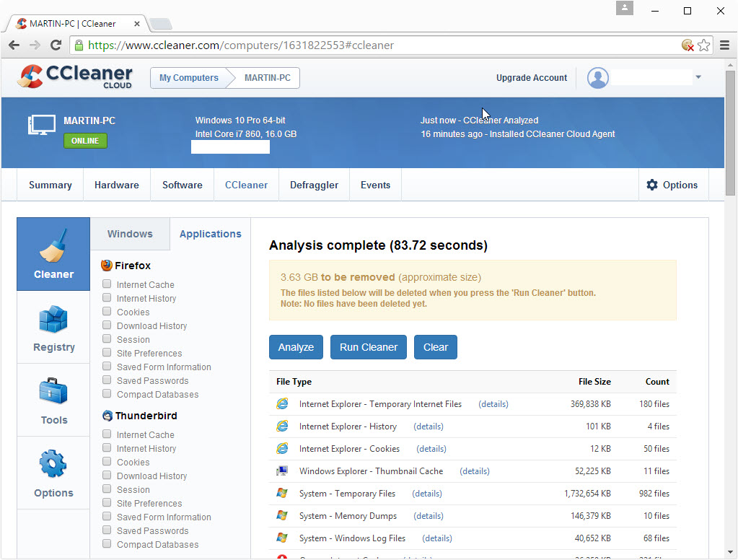Click the Internet Explorer icon beside History row
This screenshot has width=738, height=560.
pos(282,426)
